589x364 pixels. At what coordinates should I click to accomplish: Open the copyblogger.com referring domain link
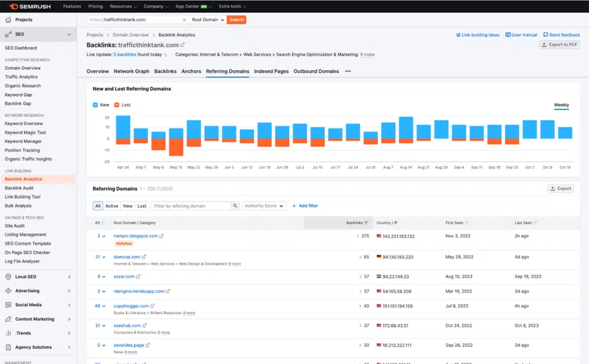[x=131, y=306]
